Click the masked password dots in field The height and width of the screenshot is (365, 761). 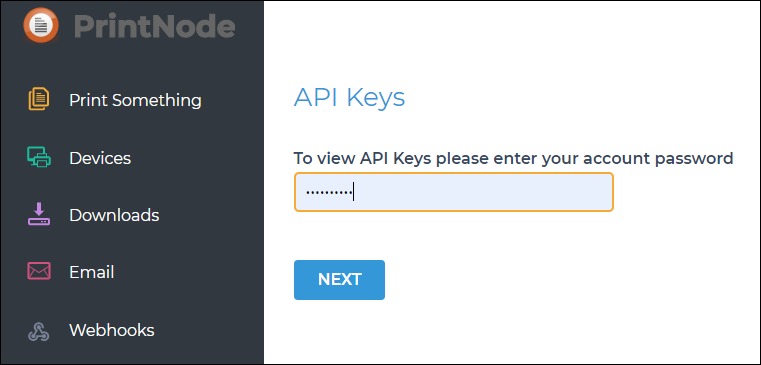(329, 192)
